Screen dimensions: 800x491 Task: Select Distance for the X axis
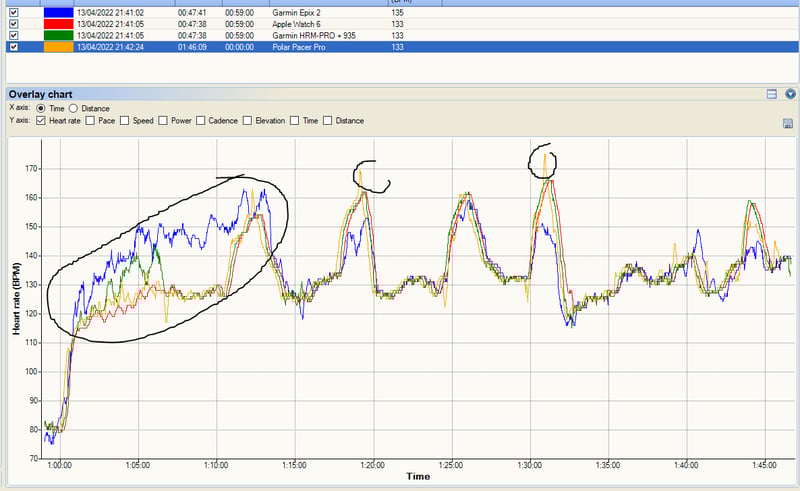click(73, 108)
